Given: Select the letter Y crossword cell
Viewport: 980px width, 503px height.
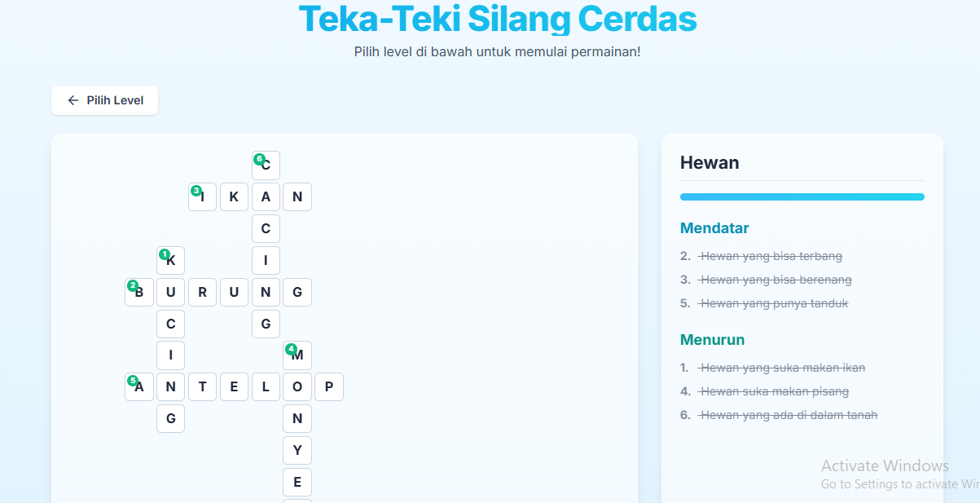Looking at the screenshot, I should pos(297,451).
